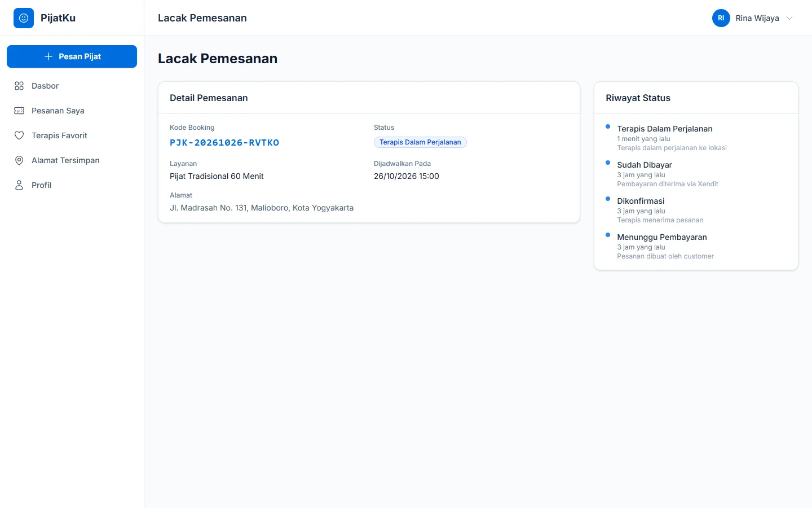Click the Riwayat Status heading
The width and height of the screenshot is (812, 508).
pyautogui.click(x=638, y=98)
